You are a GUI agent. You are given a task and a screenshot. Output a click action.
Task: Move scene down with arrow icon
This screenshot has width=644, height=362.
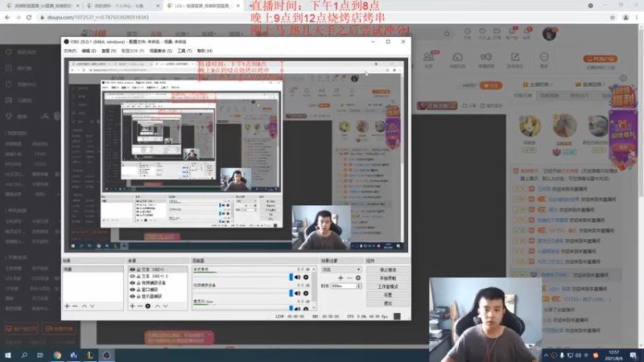[92, 306]
